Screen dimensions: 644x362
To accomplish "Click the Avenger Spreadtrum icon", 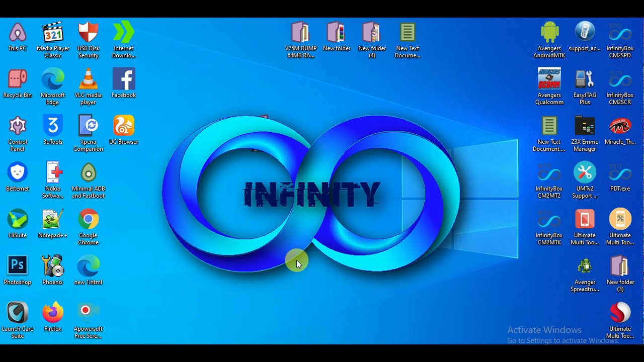I will (585, 274).
